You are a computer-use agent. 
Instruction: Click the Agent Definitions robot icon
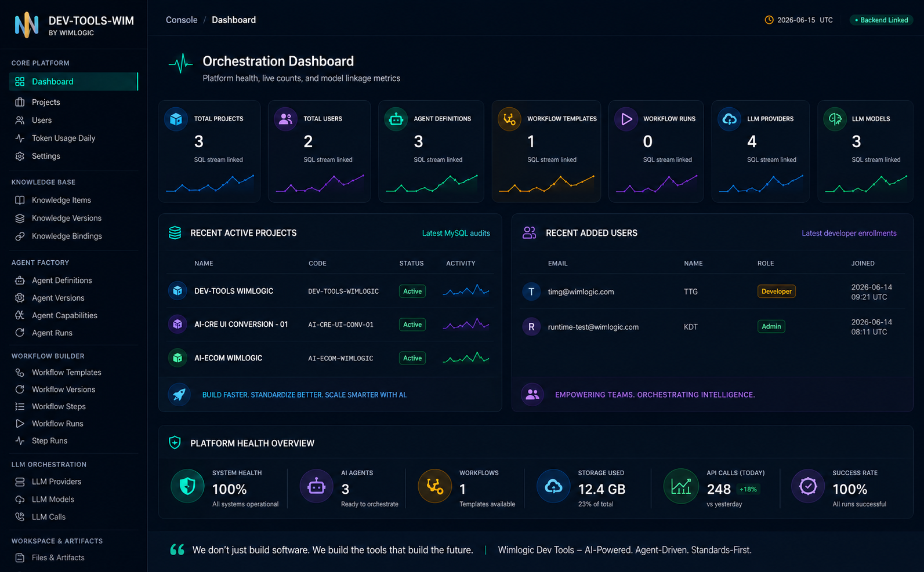point(396,119)
